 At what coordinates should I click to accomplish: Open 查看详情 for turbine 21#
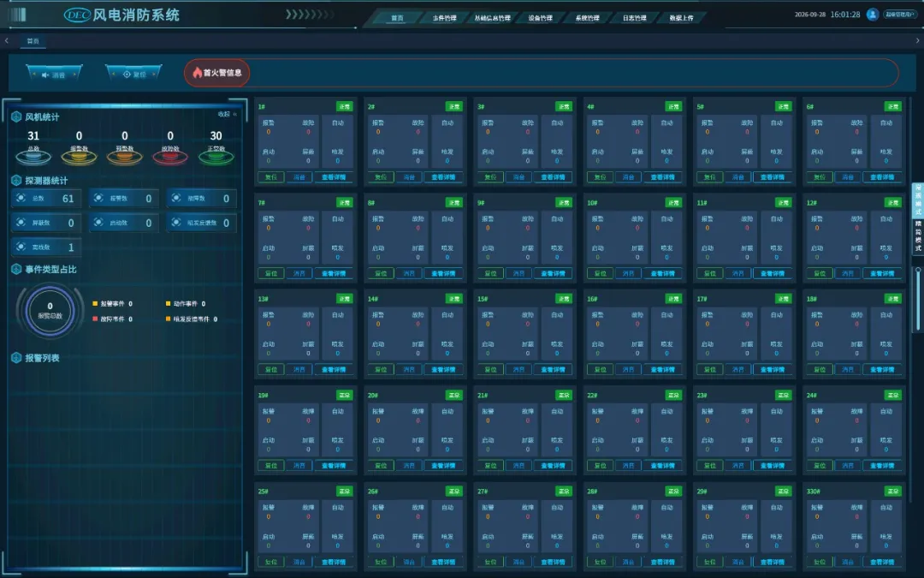pos(553,466)
